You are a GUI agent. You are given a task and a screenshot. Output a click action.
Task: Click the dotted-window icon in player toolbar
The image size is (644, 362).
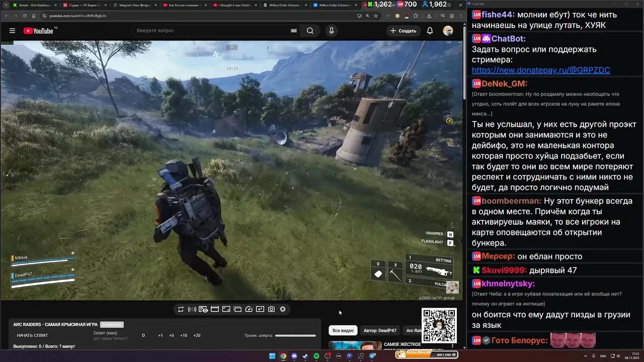[237, 309]
